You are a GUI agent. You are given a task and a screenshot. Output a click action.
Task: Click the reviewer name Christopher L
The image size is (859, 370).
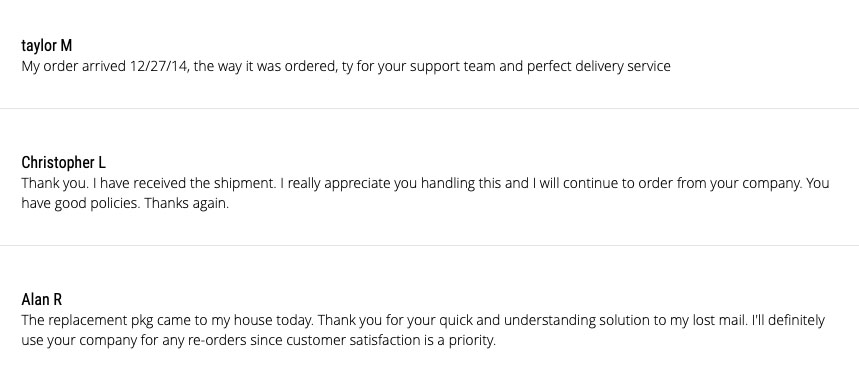[x=64, y=162]
